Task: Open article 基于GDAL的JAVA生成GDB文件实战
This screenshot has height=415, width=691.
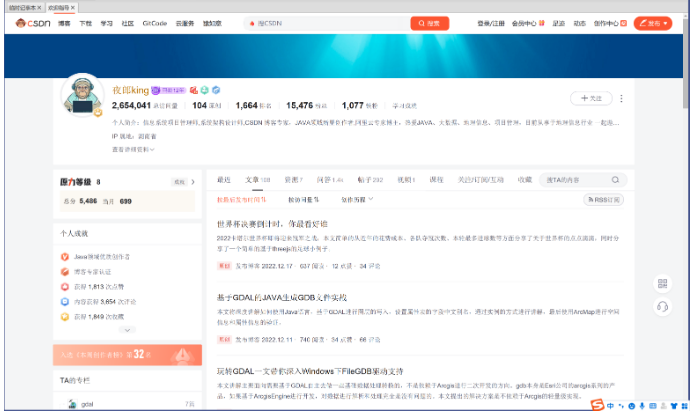Action: [282, 297]
